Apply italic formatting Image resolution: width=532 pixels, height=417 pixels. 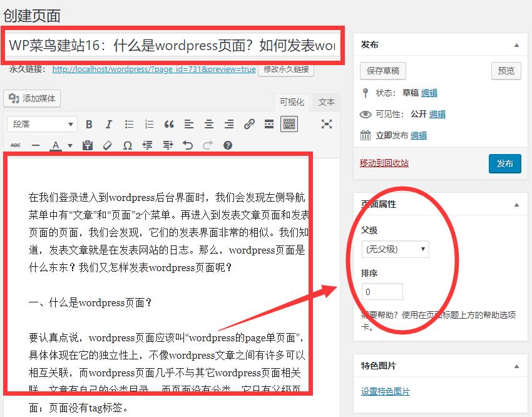(109, 124)
